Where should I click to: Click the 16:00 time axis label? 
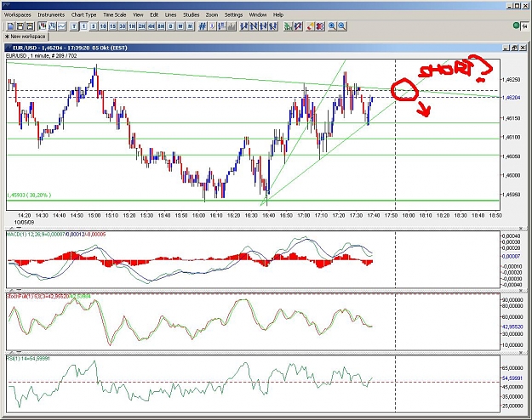click(199, 216)
